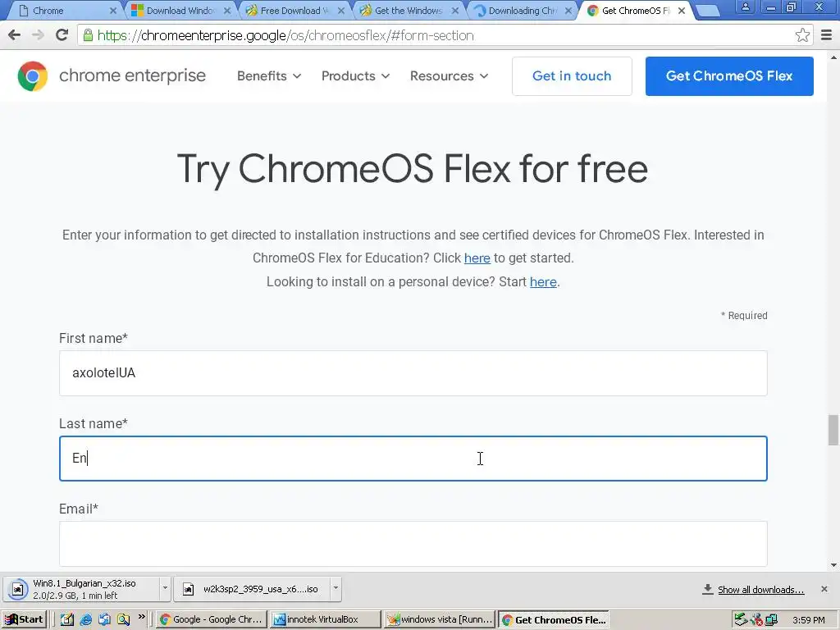Follow the Education 'here' link
The image size is (840, 630).
click(x=477, y=258)
